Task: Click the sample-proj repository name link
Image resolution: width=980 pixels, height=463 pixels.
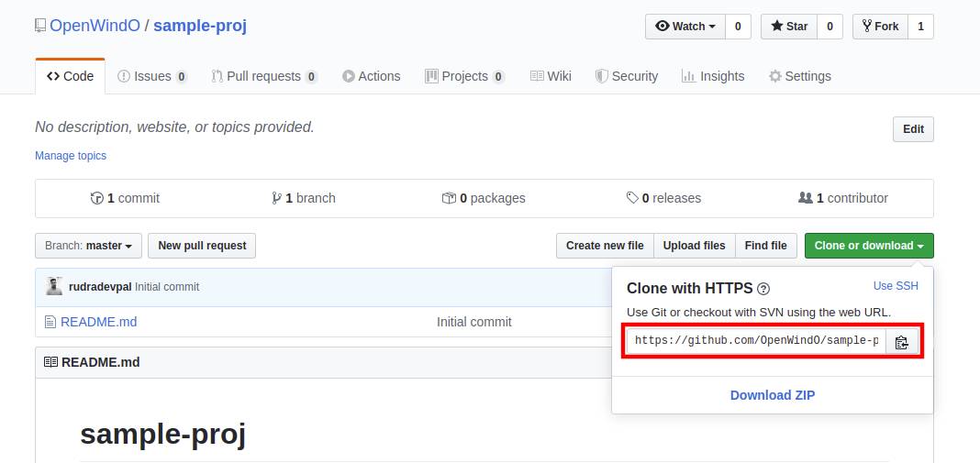Action: coord(200,26)
